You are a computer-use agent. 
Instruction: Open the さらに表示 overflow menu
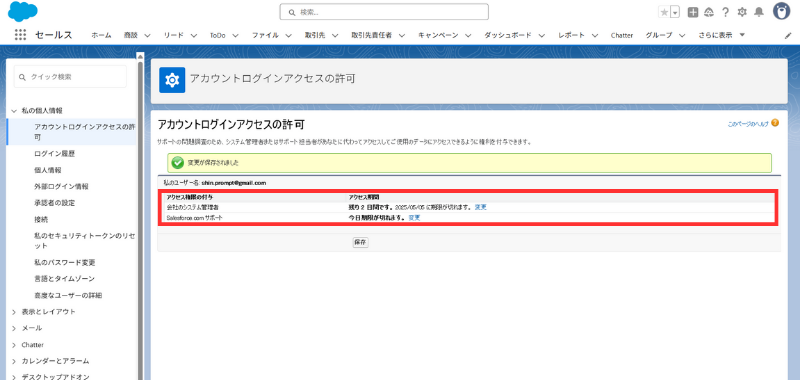click(722, 35)
